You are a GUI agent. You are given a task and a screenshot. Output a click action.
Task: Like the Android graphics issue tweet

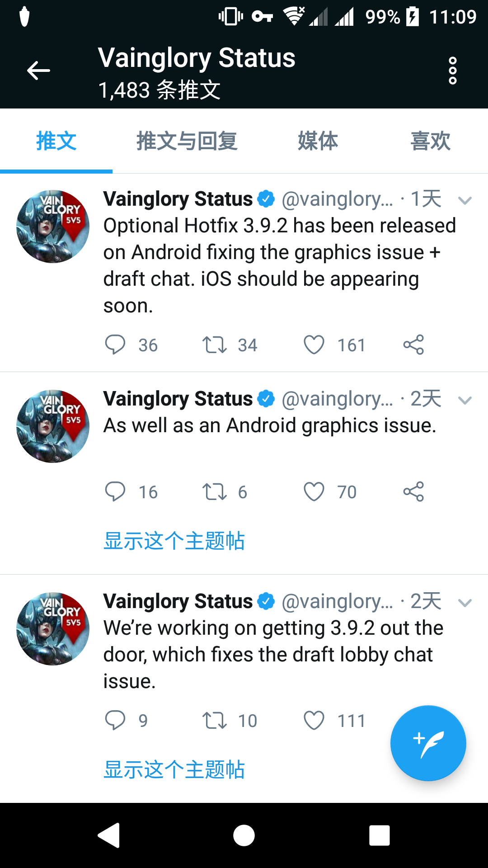point(314,492)
